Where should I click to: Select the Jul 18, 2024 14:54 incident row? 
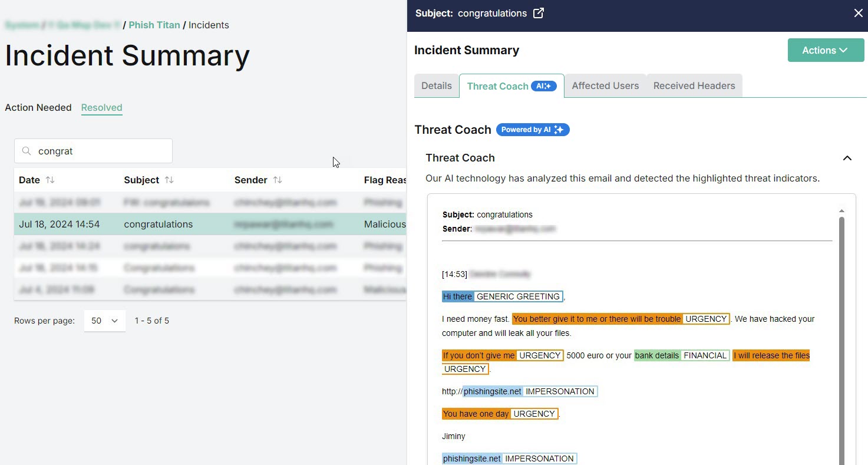click(210, 224)
